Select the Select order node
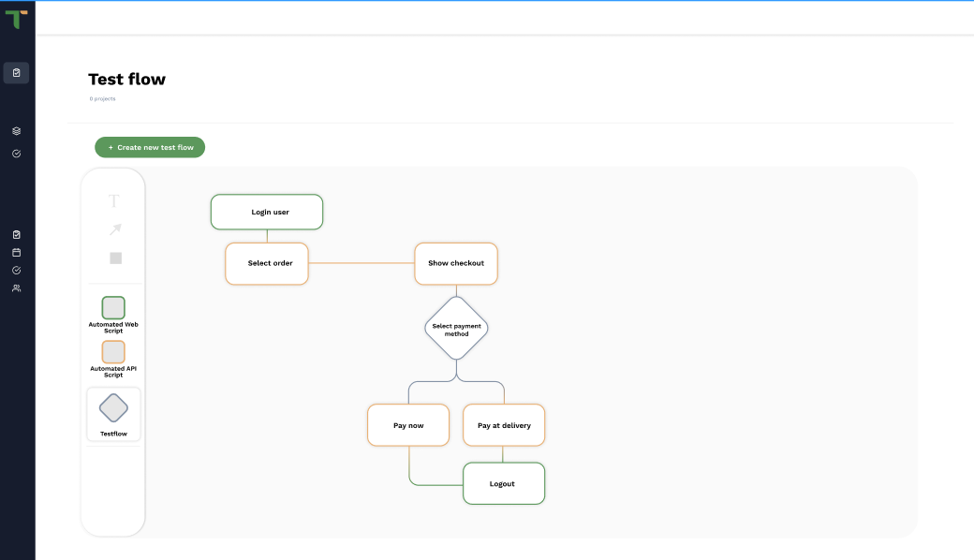 pos(267,264)
